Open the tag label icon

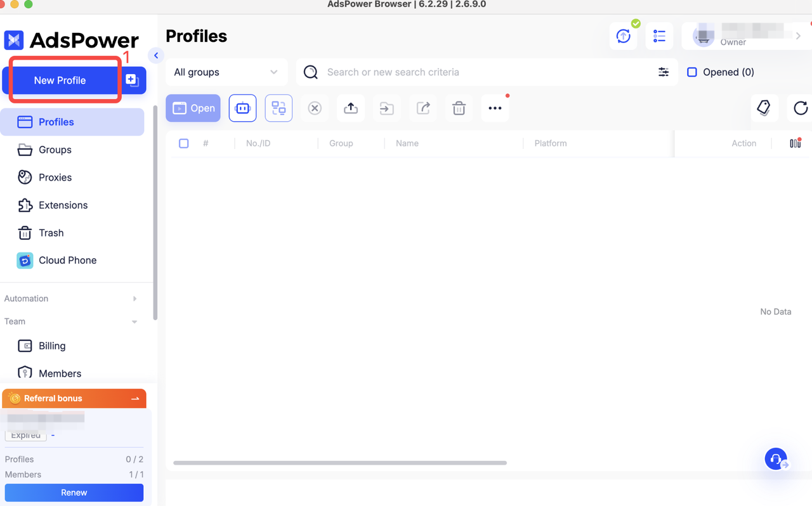coord(764,108)
